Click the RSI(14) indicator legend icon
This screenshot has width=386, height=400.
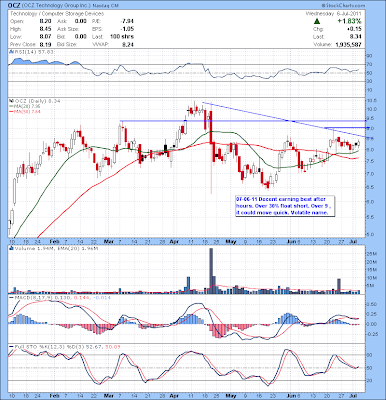pos(11,52)
